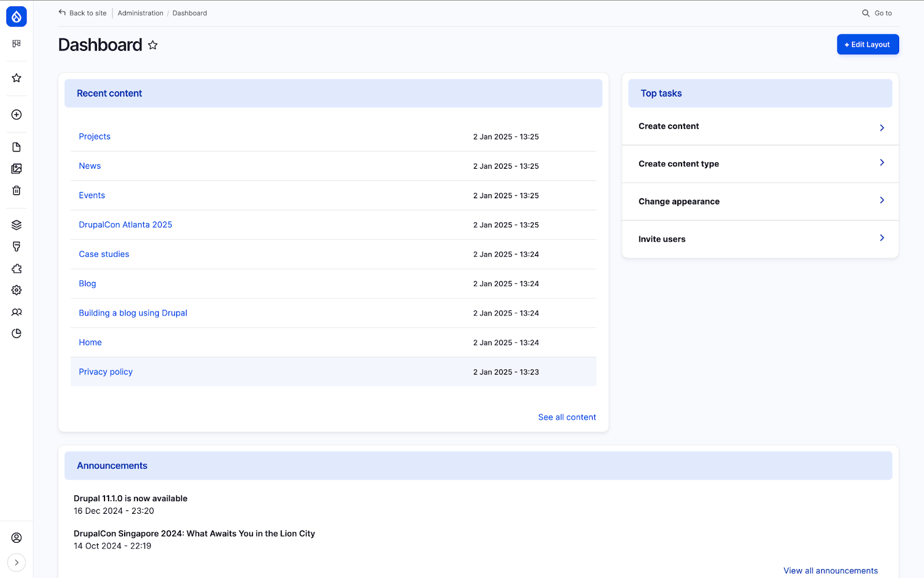The height and width of the screenshot is (578, 924).
Task: Open Invite users task
Action: click(760, 239)
